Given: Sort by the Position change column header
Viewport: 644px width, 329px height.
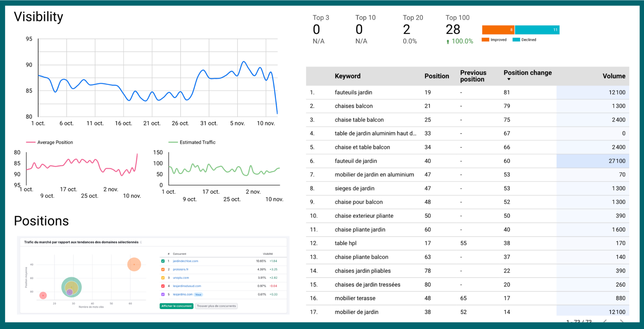Looking at the screenshot, I should [528, 73].
